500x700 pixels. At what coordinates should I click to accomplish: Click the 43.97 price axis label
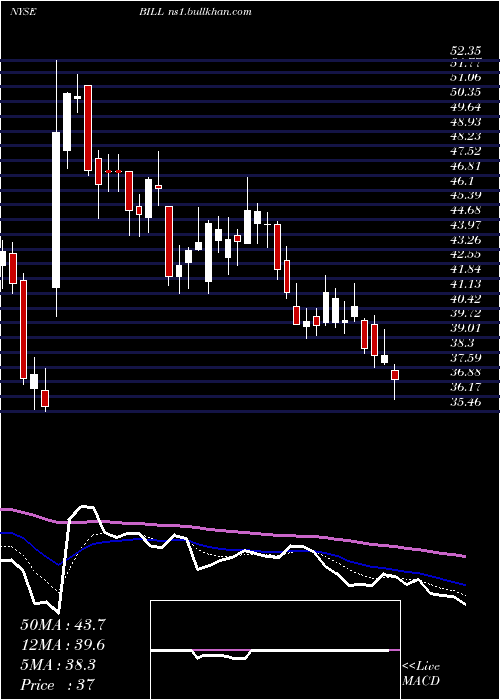coord(466,225)
